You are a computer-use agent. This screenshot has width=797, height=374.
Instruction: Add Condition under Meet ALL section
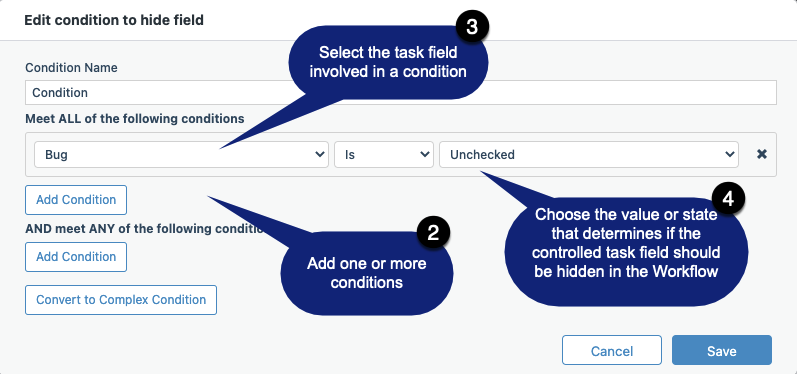point(76,200)
